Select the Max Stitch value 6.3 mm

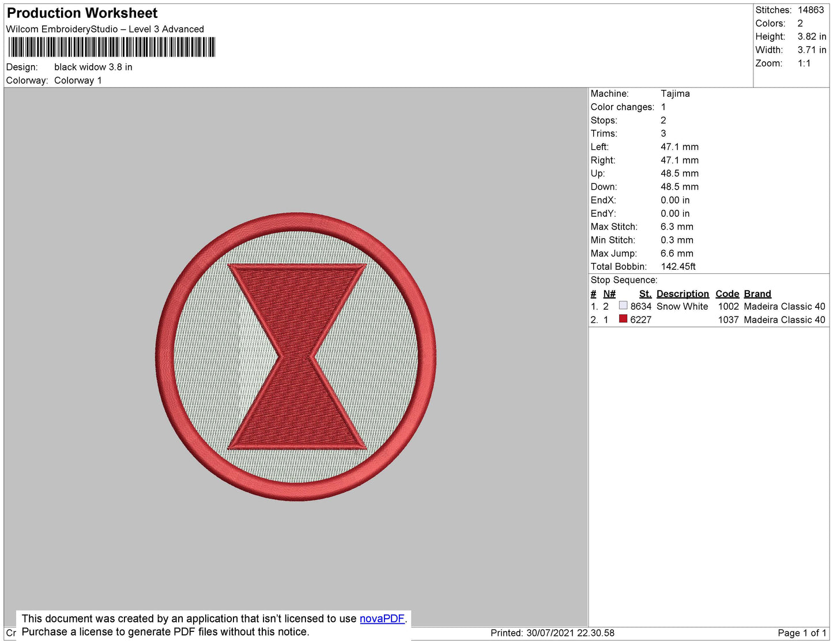[677, 227]
